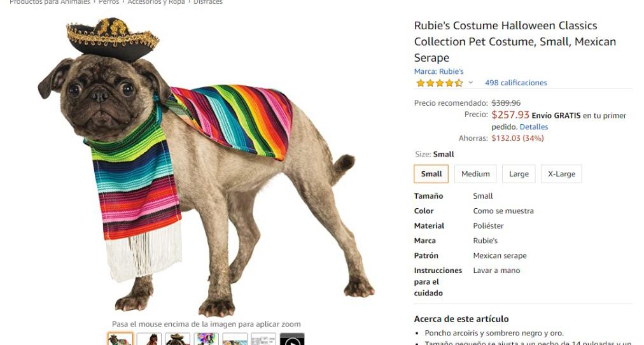View the colorful fourth thumbnail image
Image resolution: width=644 pixels, height=345 pixels.
pyautogui.click(x=206, y=339)
